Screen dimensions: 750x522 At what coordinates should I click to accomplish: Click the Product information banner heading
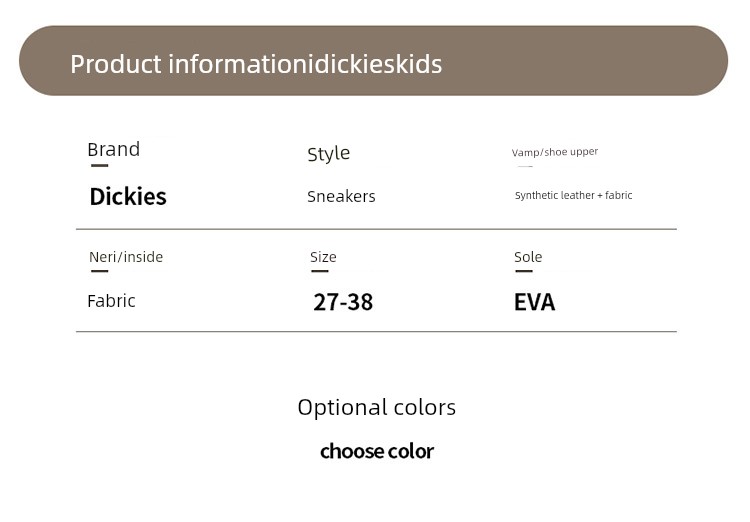(256, 64)
